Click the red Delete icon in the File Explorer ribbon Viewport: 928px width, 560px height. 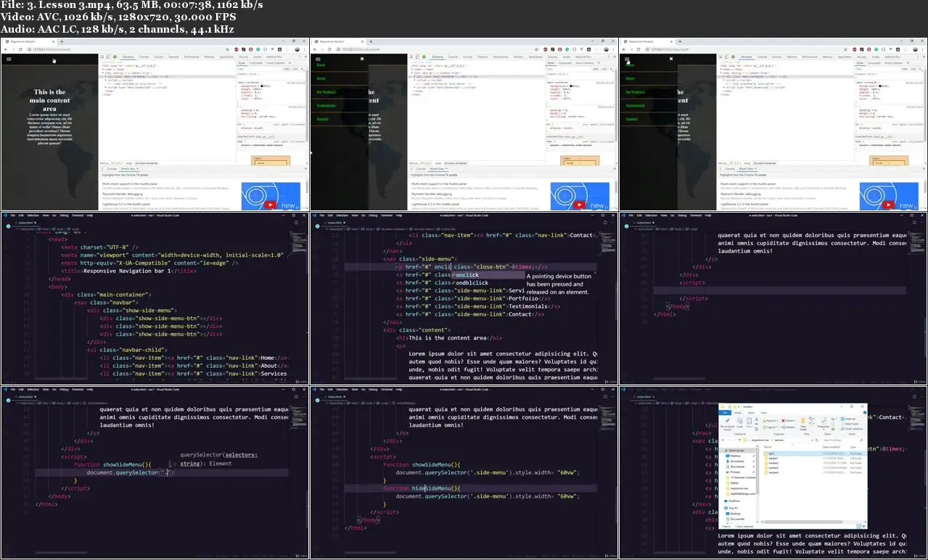tap(783, 421)
